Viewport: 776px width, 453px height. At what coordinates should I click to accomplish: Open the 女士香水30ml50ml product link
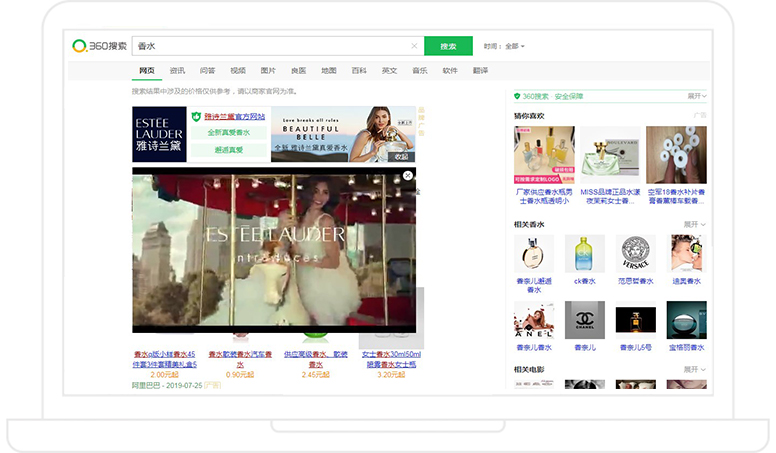391,359
